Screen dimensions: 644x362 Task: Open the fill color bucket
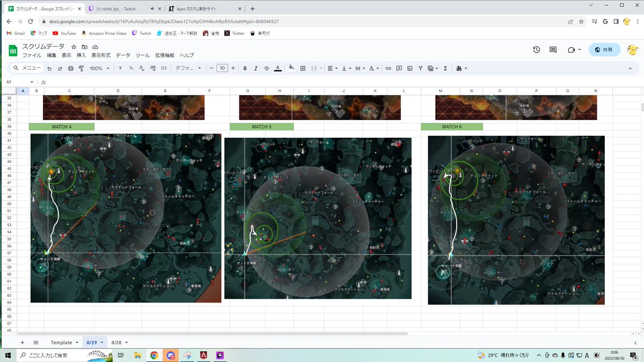click(291, 68)
